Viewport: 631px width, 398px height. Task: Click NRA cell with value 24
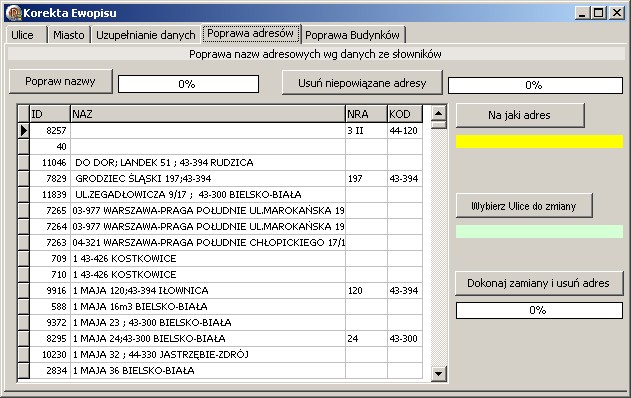click(366, 338)
